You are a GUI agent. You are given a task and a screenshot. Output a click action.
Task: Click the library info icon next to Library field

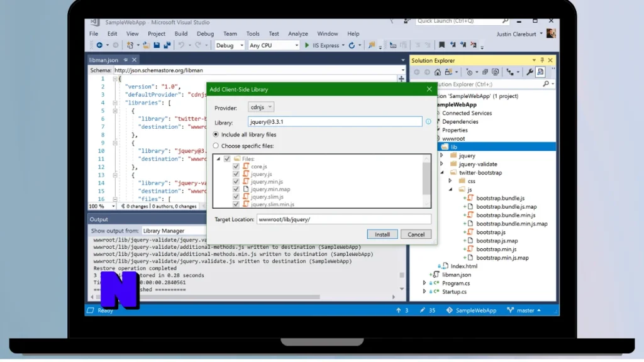coord(428,121)
